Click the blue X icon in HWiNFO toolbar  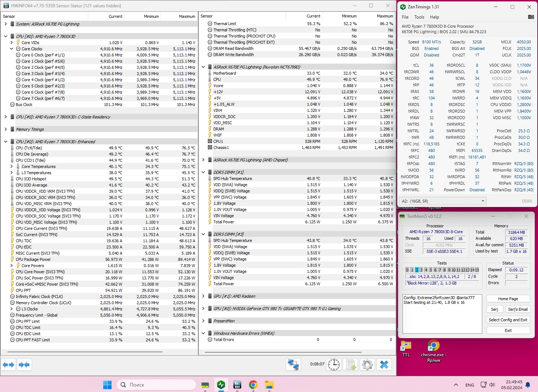point(384,365)
